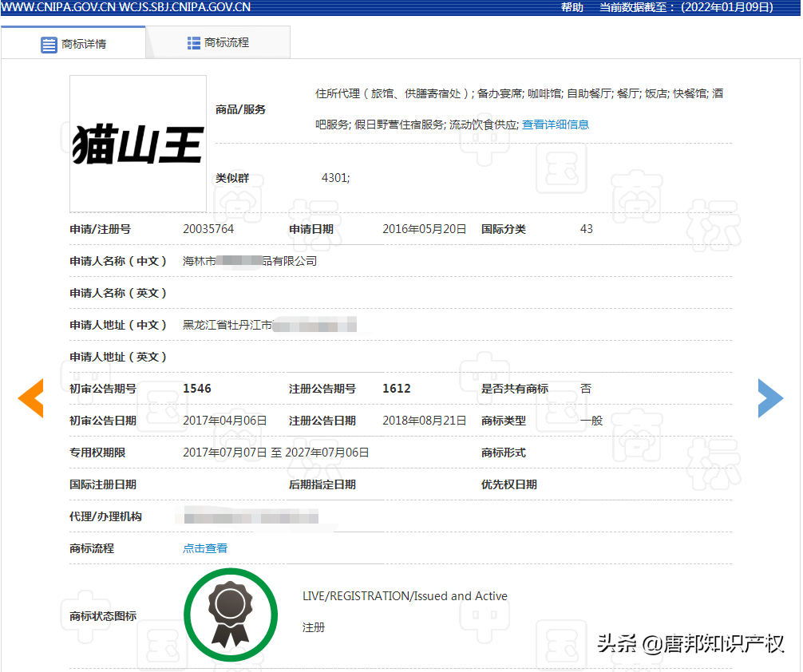Select application date 2016年05月20日
The width and height of the screenshot is (803, 672).
[x=424, y=229]
